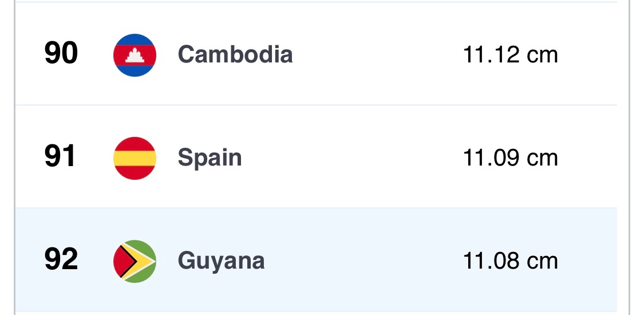Open the Cambodia country name
The image size is (644, 315).
(235, 55)
